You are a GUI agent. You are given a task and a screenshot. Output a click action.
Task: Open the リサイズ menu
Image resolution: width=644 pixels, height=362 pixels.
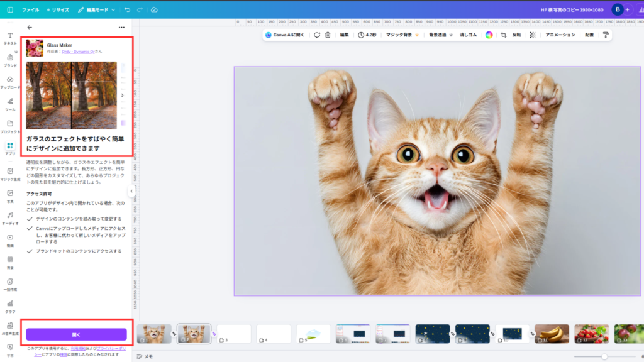[x=58, y=10]
